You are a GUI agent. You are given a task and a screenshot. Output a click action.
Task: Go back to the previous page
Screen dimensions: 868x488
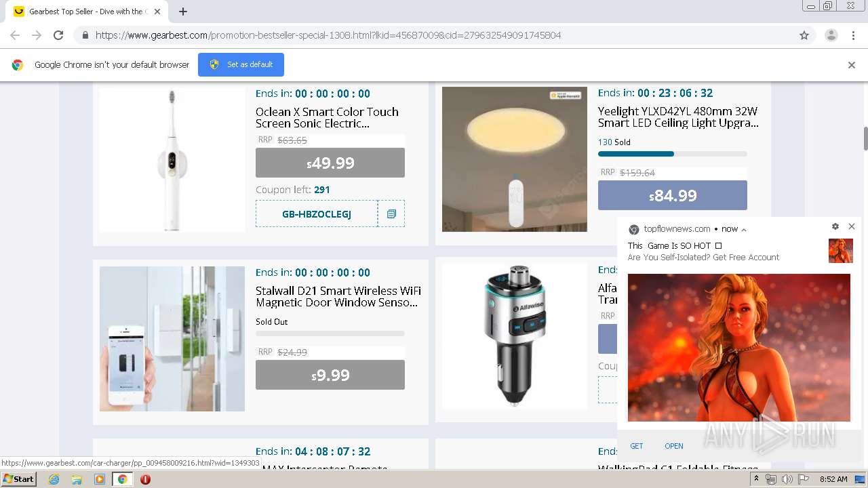15,35
